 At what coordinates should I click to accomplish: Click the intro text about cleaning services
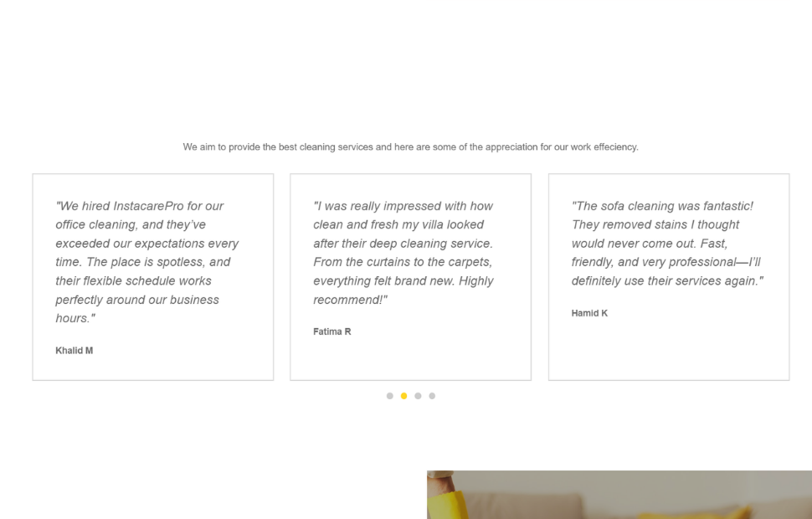[x=410, y=147]
